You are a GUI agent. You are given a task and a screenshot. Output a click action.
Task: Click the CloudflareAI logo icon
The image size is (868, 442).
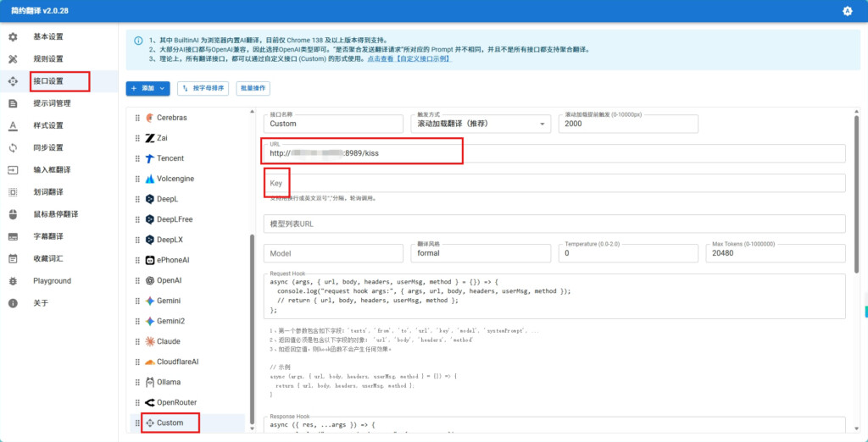[149, 362]
